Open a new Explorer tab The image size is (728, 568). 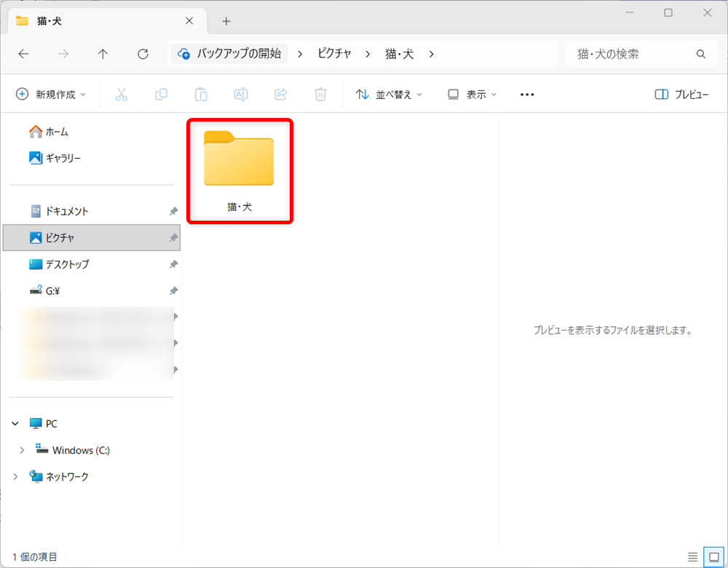point(226,21)
